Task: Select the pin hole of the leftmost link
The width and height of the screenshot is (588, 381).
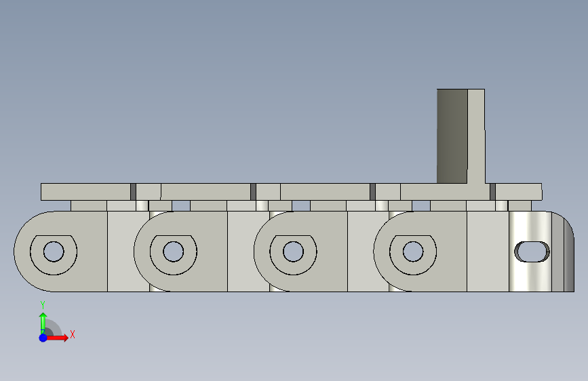Action: [54, 252]
